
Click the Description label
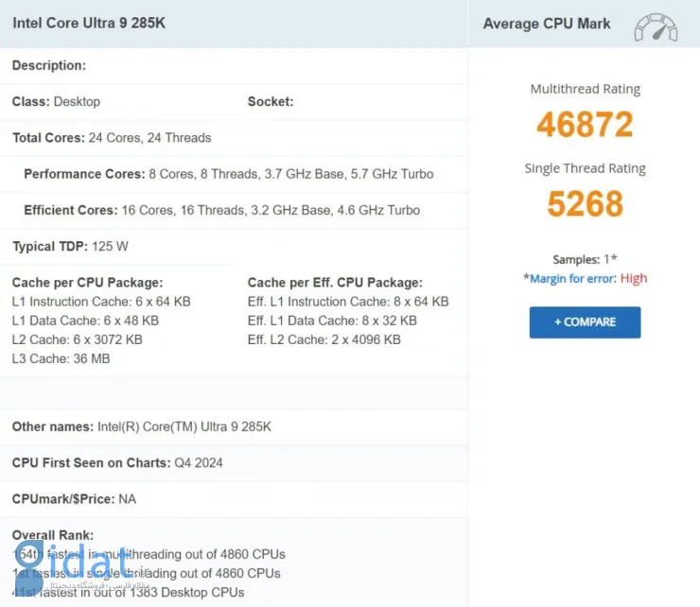(49, 65)
